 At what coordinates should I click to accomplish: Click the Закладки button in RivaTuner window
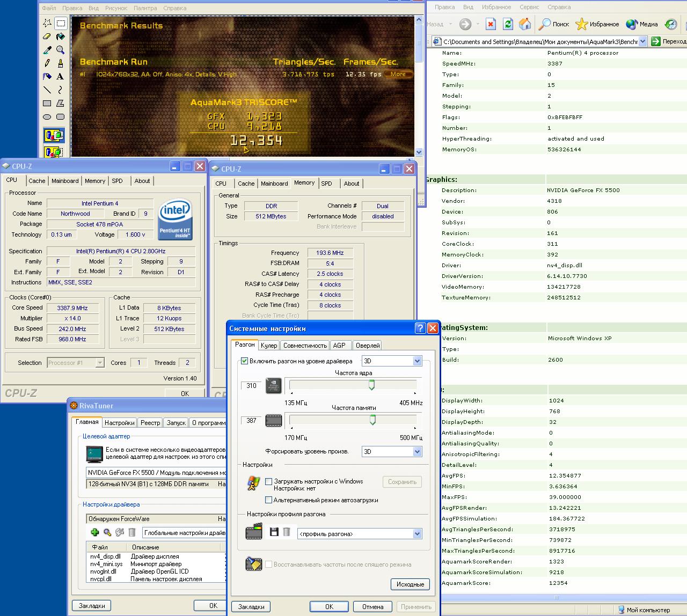92,606
